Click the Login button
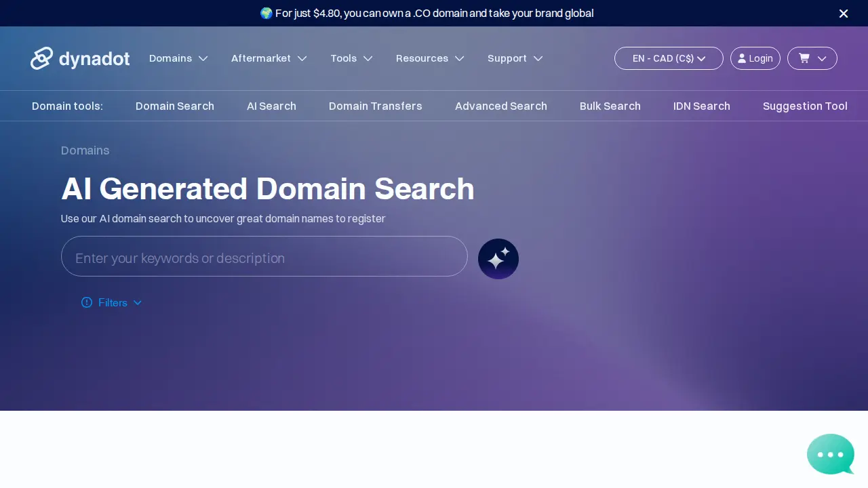868x488 pixels. [x=755, y=58]
